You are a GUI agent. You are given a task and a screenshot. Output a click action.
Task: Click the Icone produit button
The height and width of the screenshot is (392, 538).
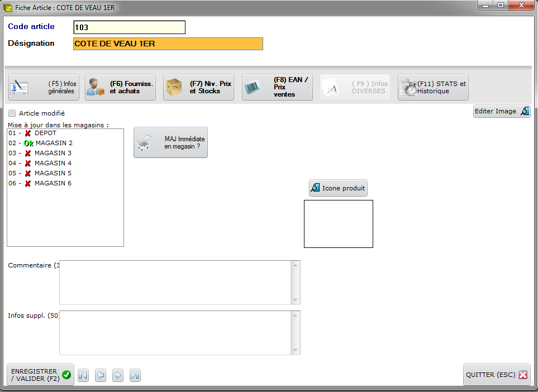(338, 188)
